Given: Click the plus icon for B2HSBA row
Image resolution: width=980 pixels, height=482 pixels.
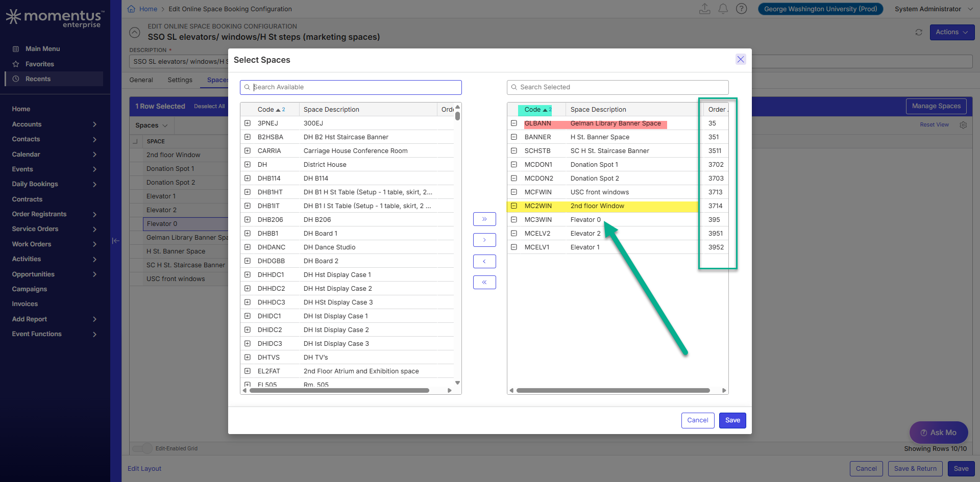Looking at the screenshot, I should (x=248, y=137).
